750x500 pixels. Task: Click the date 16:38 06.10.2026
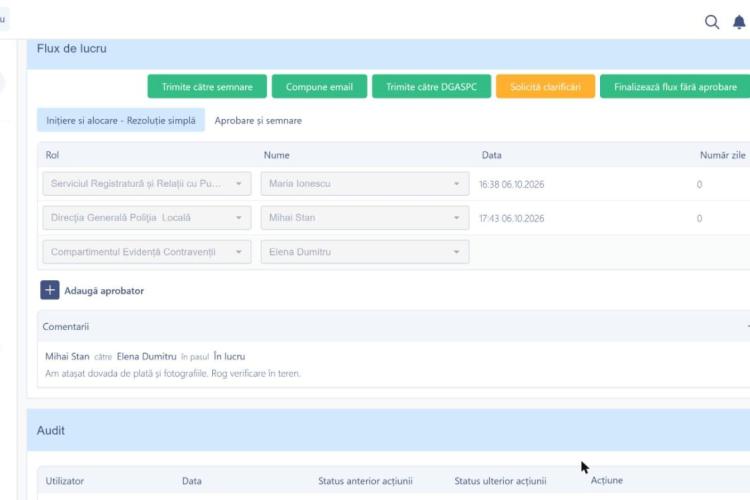click(x=511, y=184)
